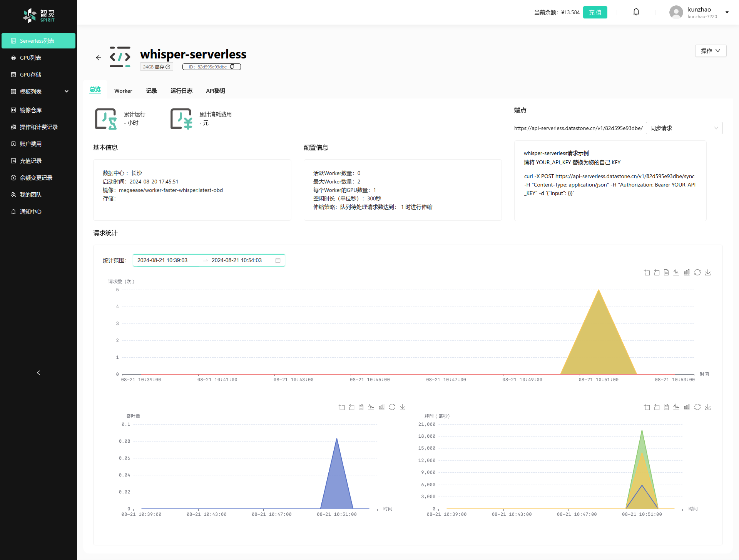Open the 操作 dropdown menu
739x560 pixels.
pyautogui.click(x=711, y=51)
